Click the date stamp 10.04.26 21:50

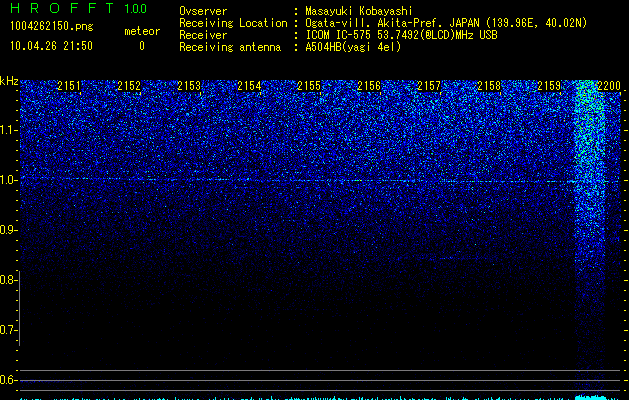51,46
